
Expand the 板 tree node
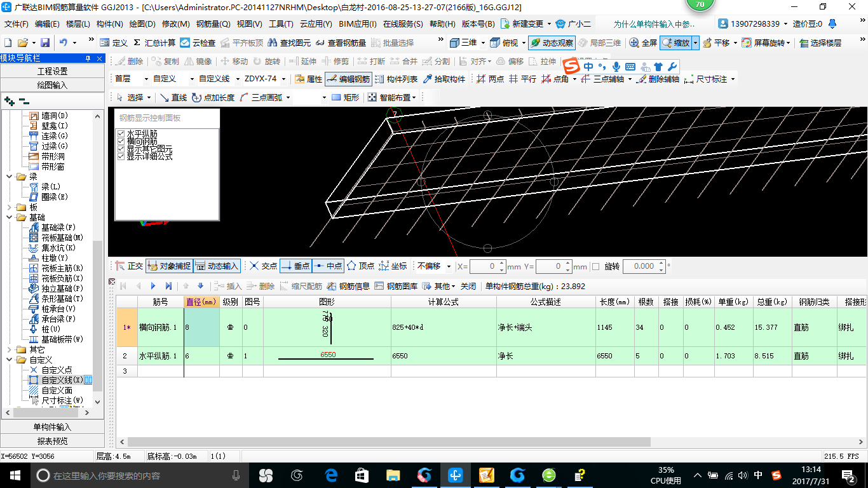[9, 207]
